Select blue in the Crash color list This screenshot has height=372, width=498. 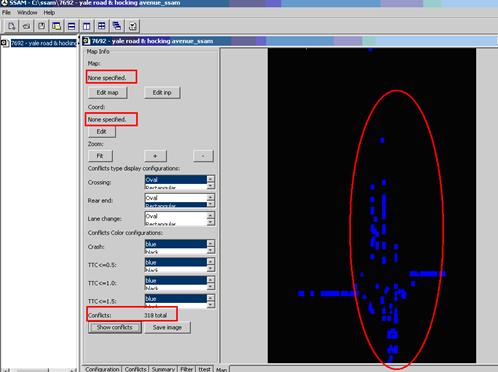tap(176, 244)
